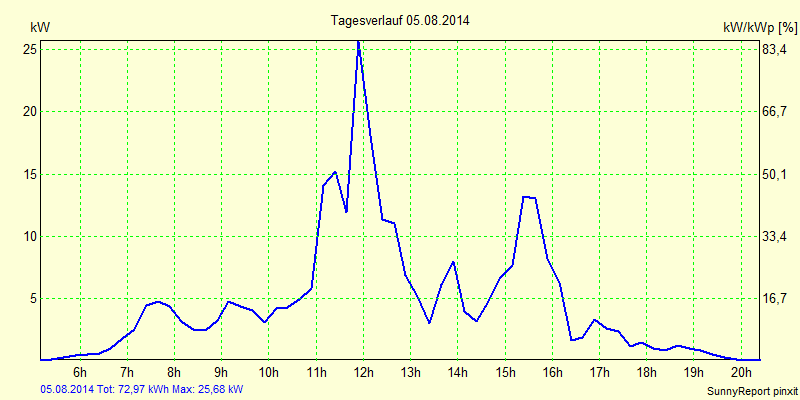This screenshot has height=400, width=800.
Task: Click the 'kW/kWp [%]' right axis label
Action: coord(759,28)
